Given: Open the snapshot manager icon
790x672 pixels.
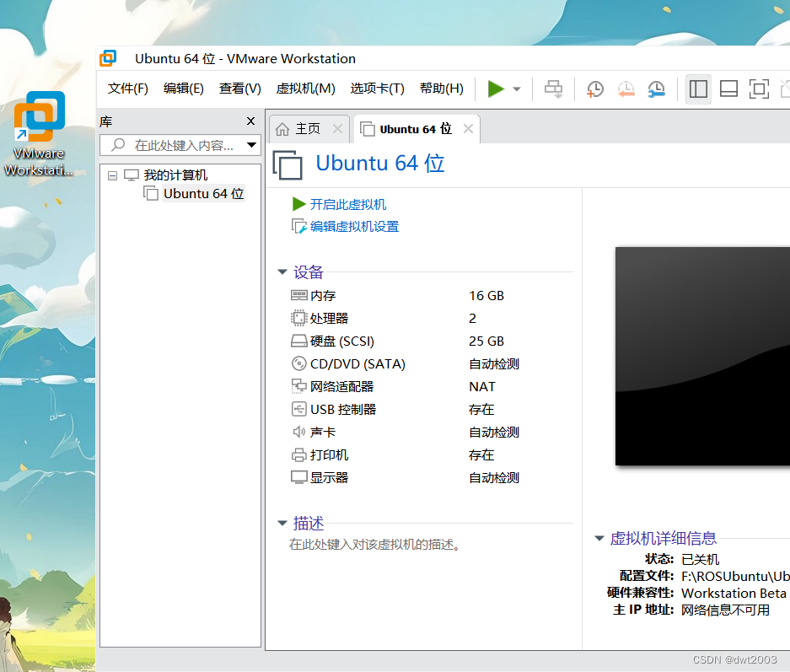Looking at the screenshot, I should point(657,89).
